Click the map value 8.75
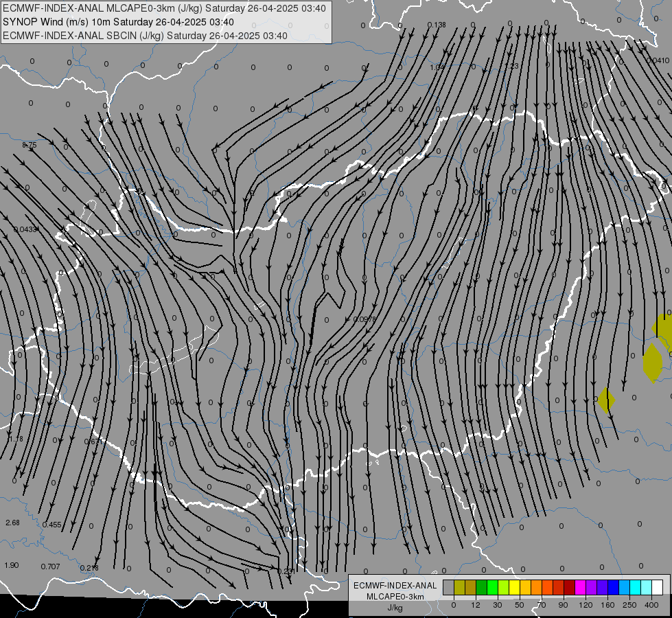The image size is (672, 618). click(x=30, y=146)
